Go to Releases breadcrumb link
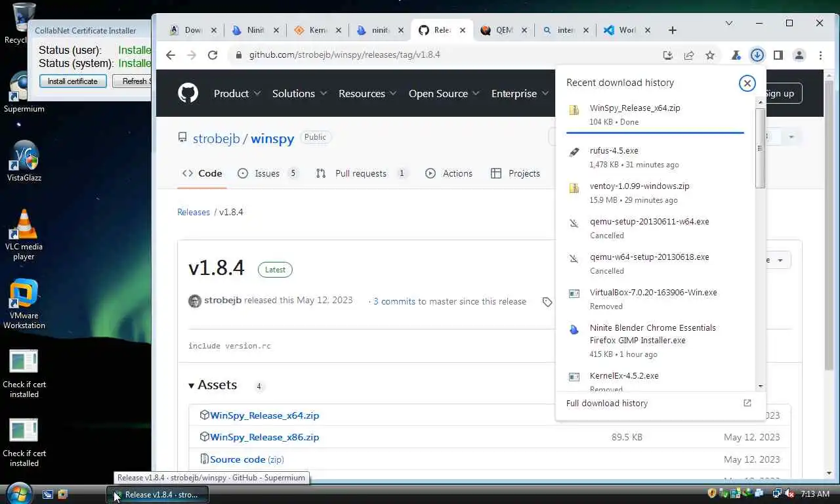Viewport: 840px width, 504px height. click(x=194, y=213)
